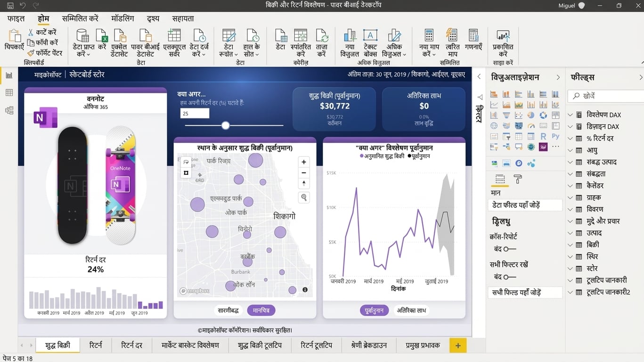
Task: Select the सारणीबद्ध view toggle
Action: pos(228,310)
